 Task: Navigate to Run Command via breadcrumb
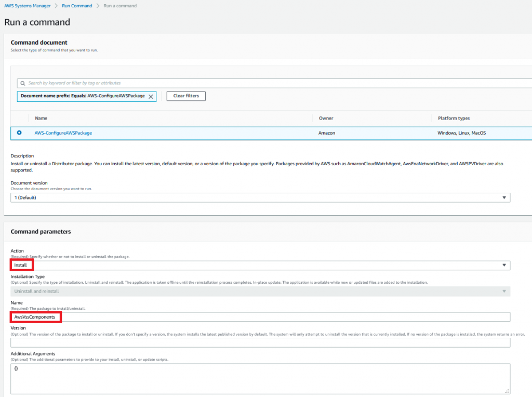[77, 6]
